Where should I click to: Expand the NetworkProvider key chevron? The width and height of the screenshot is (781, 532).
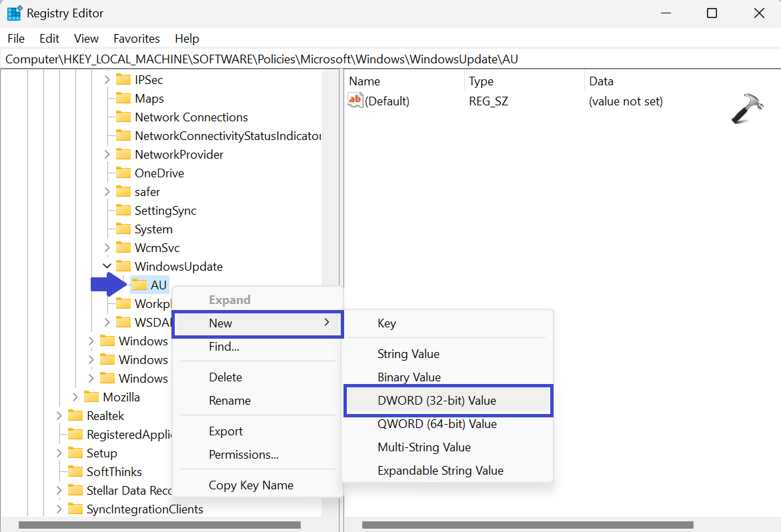(107, 154)
